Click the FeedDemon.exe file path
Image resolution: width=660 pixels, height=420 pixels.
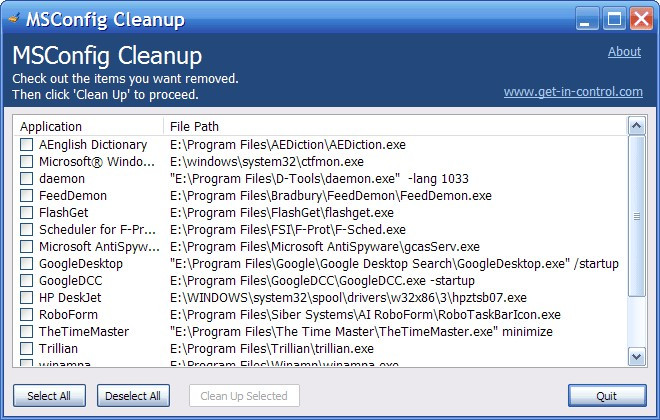point(331,196)
